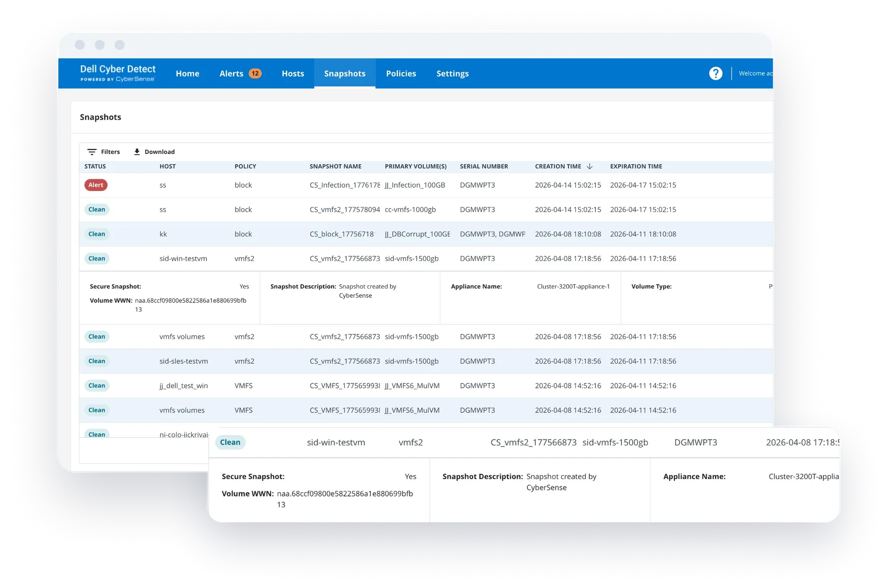Select sid-win-testvm in zoomed callout
The image size is (886, 588).
click(336, 442)
